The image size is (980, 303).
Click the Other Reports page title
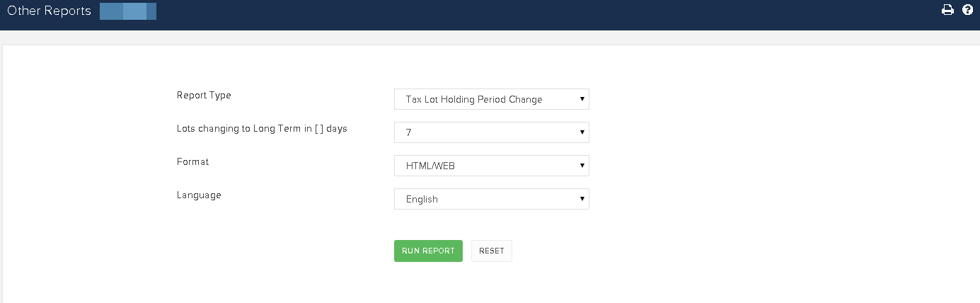[49, 11]
